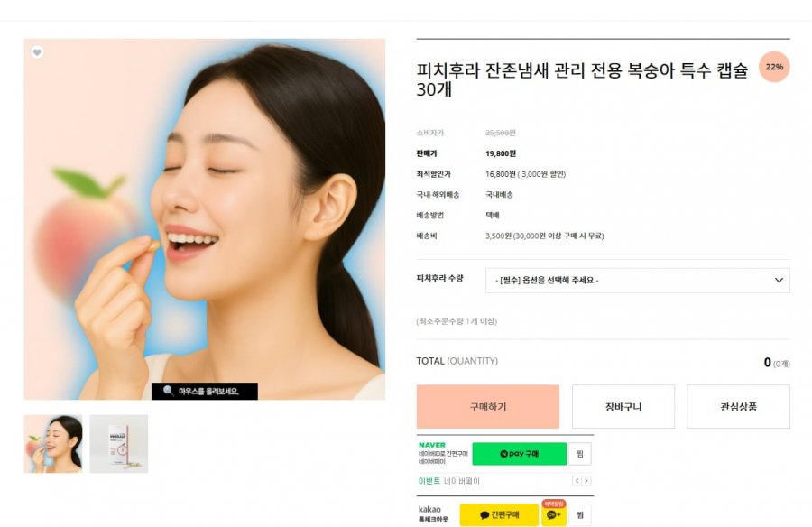Click the 22% discount badge
This screenshot has width=812, height=527.
[774, 67]
